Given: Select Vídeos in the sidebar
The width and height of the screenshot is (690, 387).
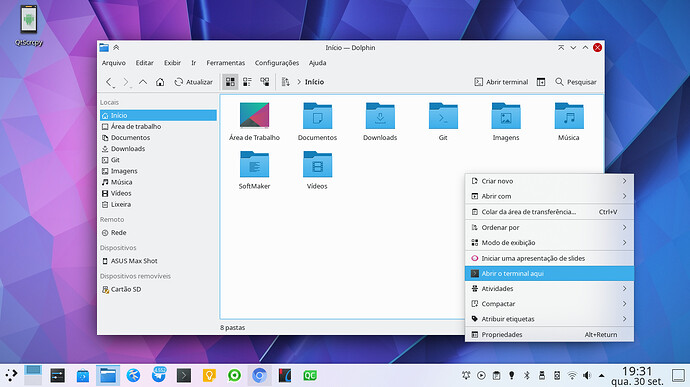Looking at the screenshot, I should pyautogui.click(x=158, y=193).
